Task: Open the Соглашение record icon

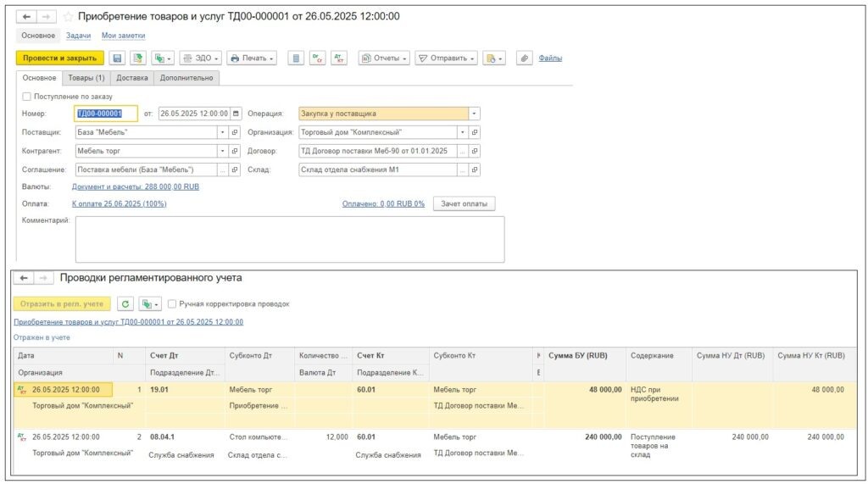Action: pyautogui.click(x=235, y=170)
